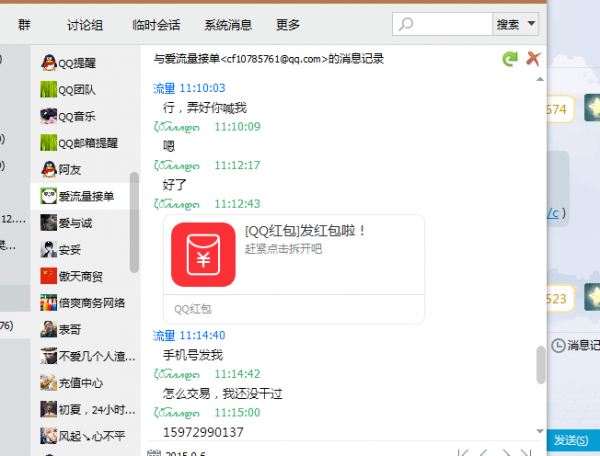The image size is (600, 456).
Task: Click the message search input field
Action: [442, 24]
